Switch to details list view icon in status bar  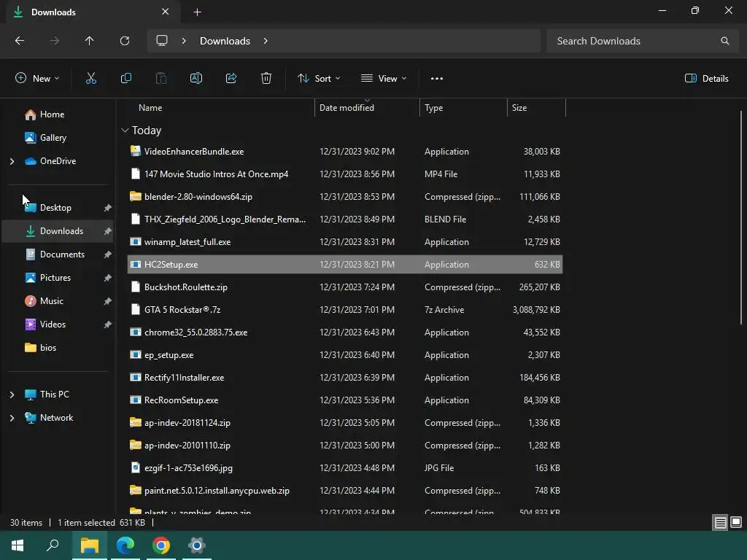(720, 523)
